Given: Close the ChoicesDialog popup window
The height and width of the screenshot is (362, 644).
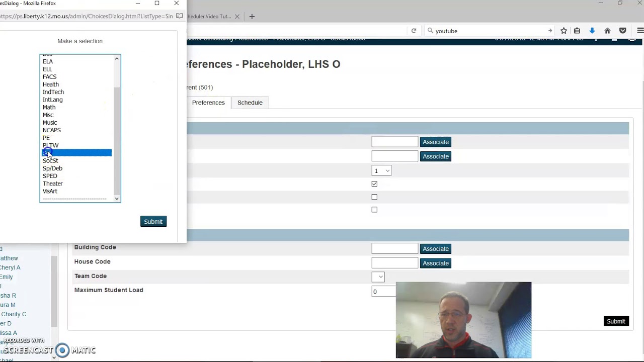Looking at the screenshot, I should 176,4.
